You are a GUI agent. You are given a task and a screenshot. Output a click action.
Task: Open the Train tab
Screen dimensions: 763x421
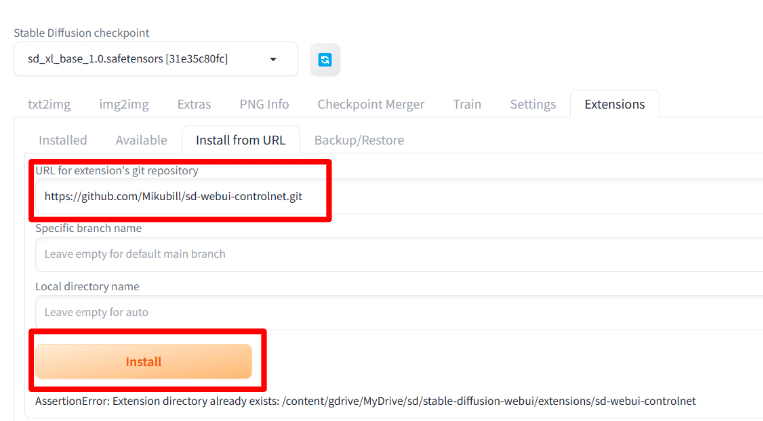pos(467,104)
